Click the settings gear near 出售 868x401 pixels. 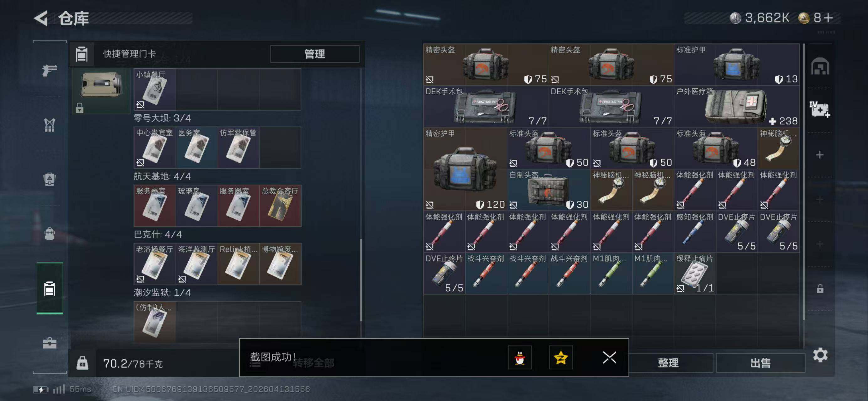pos(820,355)
